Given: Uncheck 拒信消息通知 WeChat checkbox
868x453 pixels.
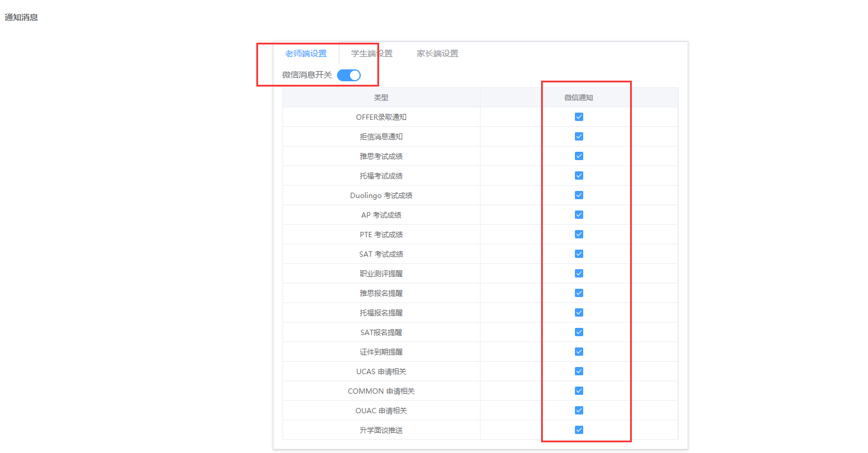Looking at the screenshot, I should 579,136.
